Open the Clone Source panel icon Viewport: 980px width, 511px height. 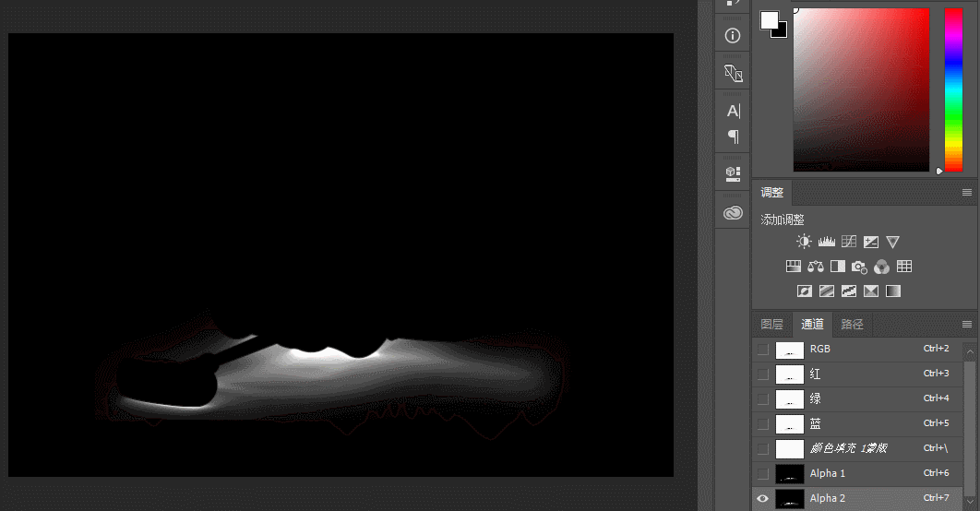733,73
